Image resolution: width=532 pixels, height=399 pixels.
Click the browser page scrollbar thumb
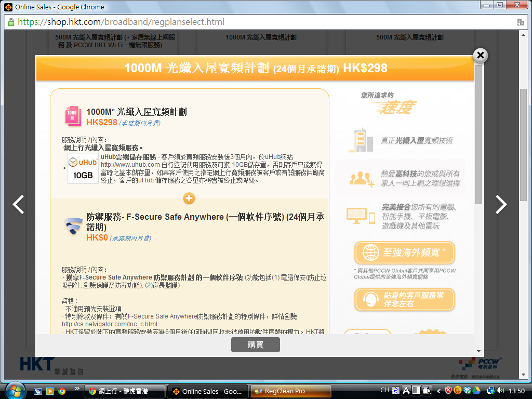coord(524,144)
